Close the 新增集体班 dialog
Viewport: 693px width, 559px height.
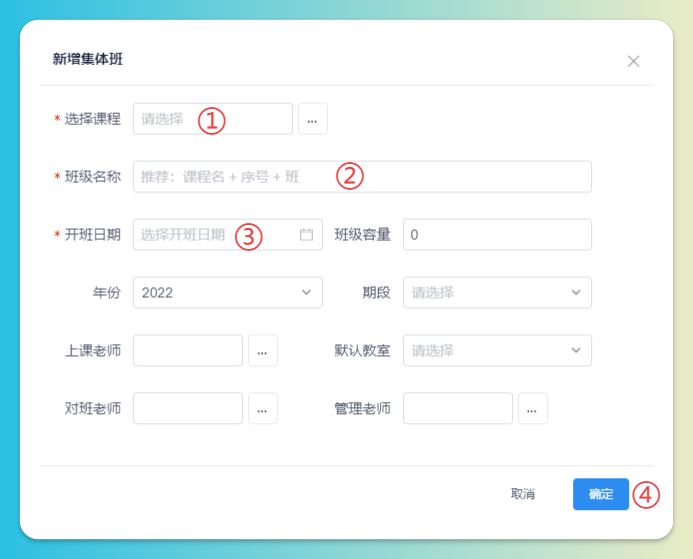point(633,61)
